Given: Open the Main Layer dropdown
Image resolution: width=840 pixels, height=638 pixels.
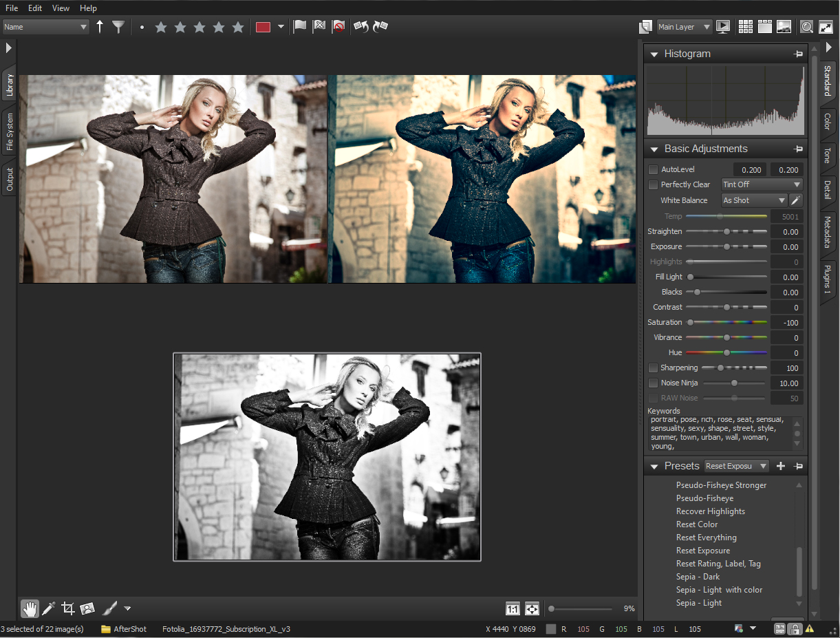Looking at the screenshot, I should pyautogui.click(x=684, y=27).
